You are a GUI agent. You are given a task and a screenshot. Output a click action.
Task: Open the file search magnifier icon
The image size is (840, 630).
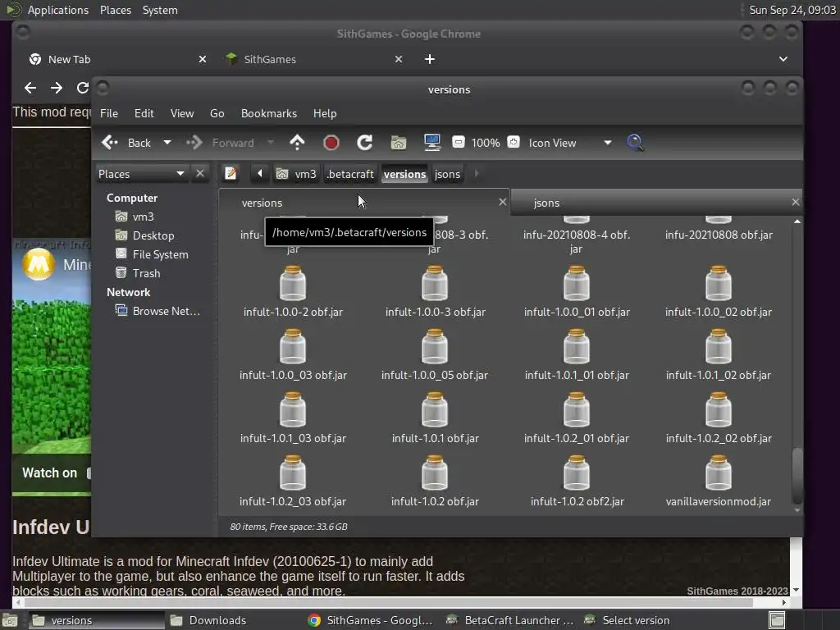point(635,143)
